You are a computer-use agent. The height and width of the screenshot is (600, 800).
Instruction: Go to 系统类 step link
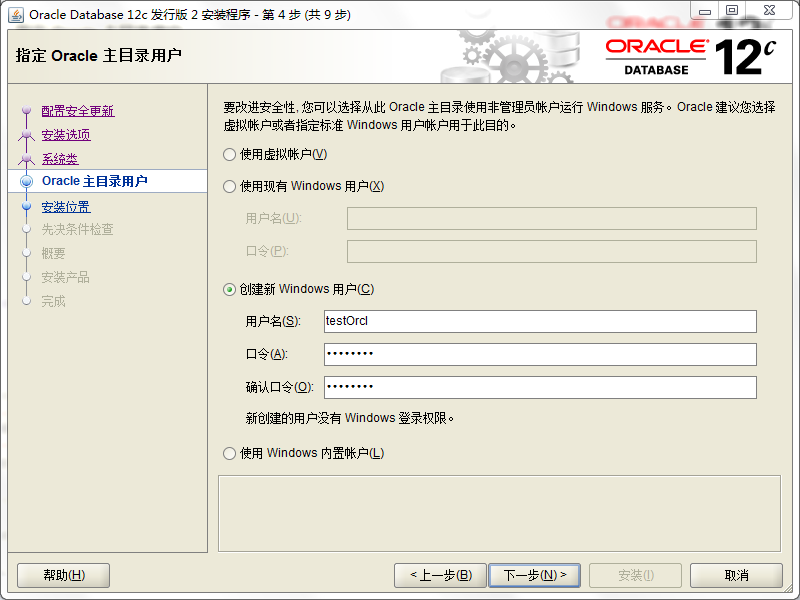(x=60, y=159)
